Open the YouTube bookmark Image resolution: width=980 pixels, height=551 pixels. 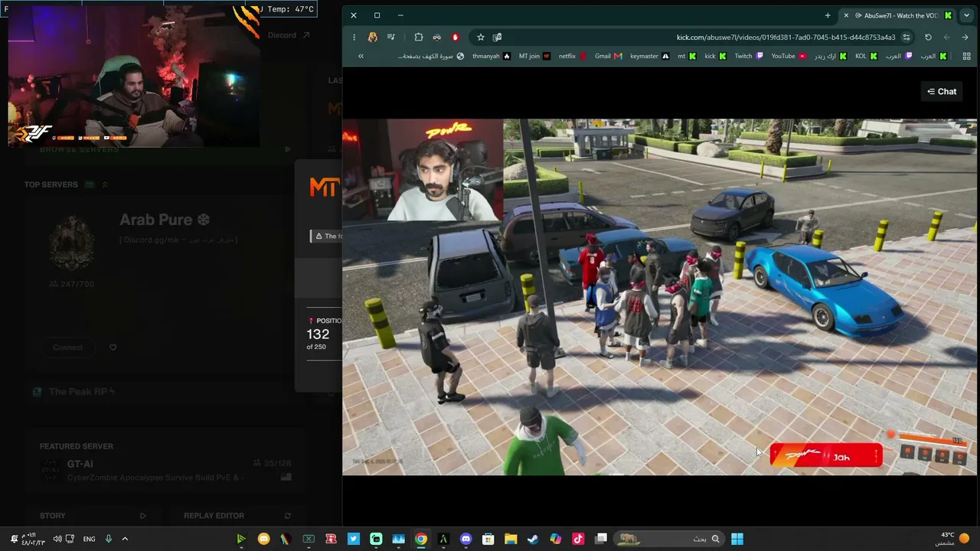789,56
